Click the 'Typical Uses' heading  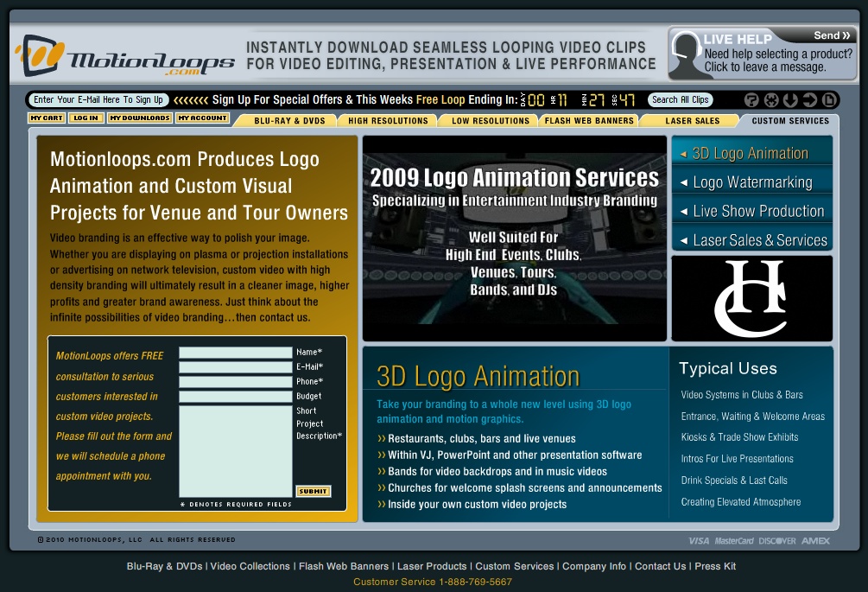[728, 368]
